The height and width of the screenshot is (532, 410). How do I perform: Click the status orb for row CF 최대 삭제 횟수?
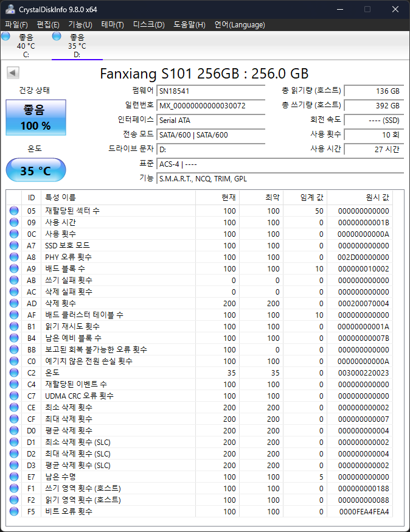point(14,419)
